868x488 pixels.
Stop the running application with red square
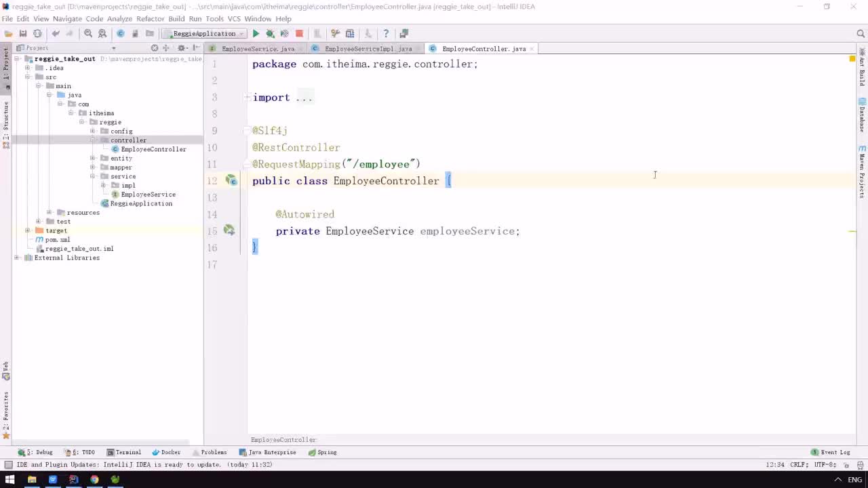[299, 33]
